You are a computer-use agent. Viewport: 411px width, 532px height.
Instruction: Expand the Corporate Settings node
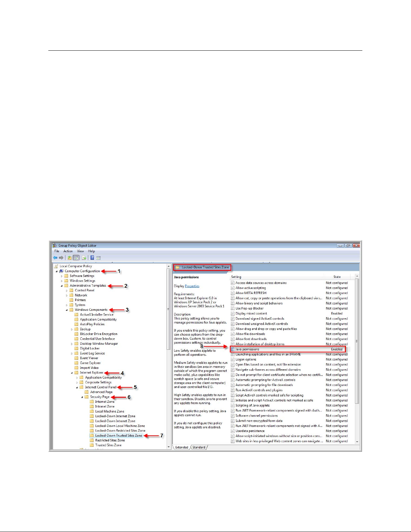click(77, 382)
